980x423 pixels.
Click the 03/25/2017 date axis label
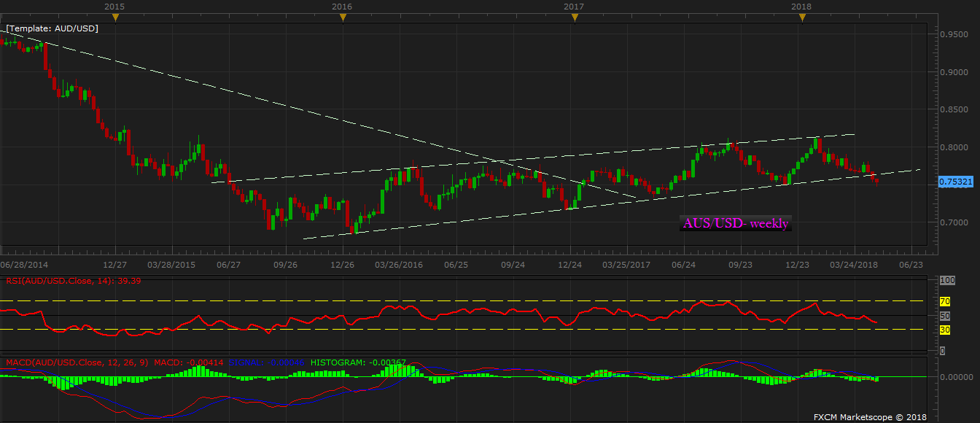coord(627,265)
